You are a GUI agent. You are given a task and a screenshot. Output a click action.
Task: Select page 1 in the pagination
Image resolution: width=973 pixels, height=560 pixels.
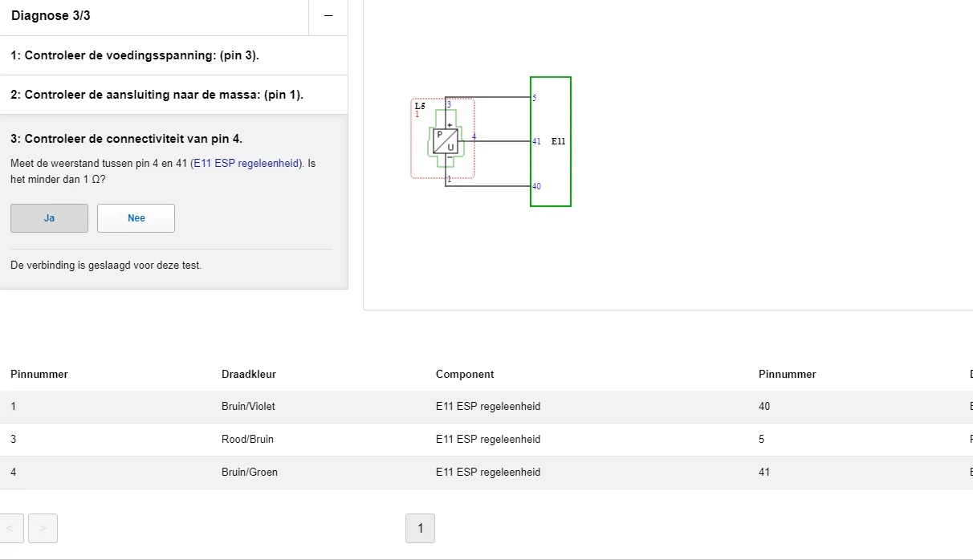tap(420, 528)
